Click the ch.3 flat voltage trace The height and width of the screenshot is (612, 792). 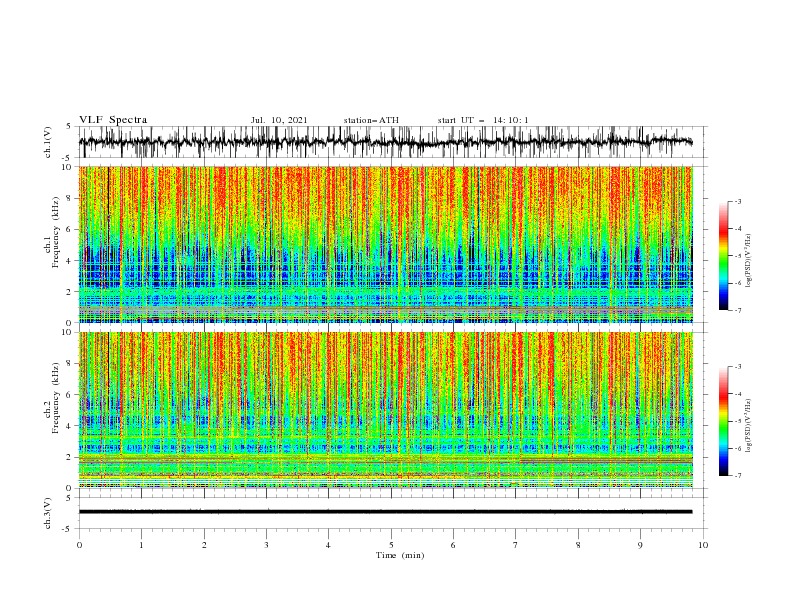click(x=385, y=512)
